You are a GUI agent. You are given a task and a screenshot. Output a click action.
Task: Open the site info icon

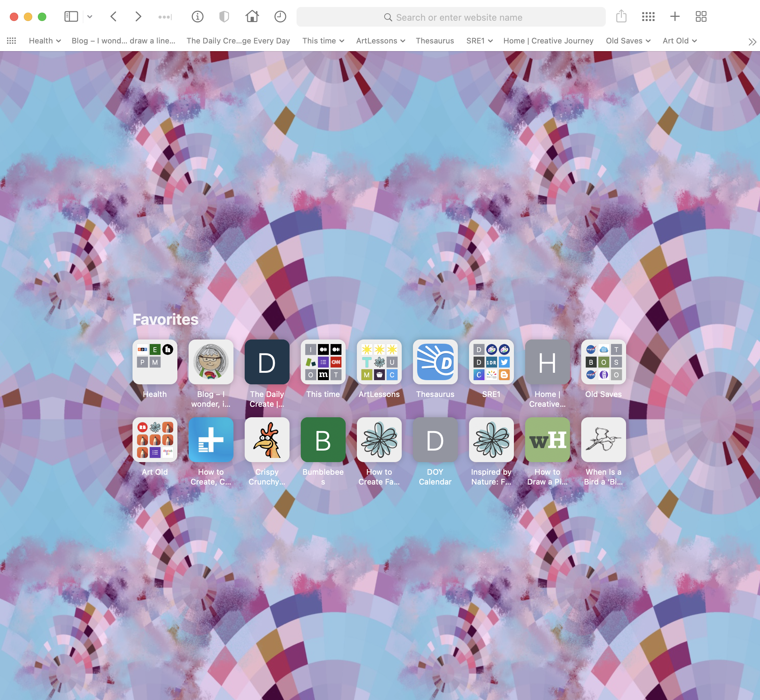tap(197, 17)
